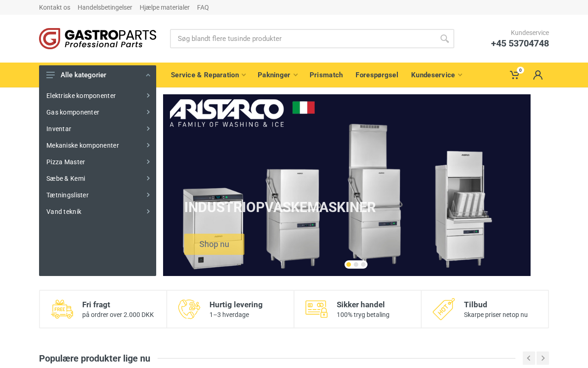Expand Pizza Master submenu arrow
This screenshot has width=588, height=368.
coord(148,161)
